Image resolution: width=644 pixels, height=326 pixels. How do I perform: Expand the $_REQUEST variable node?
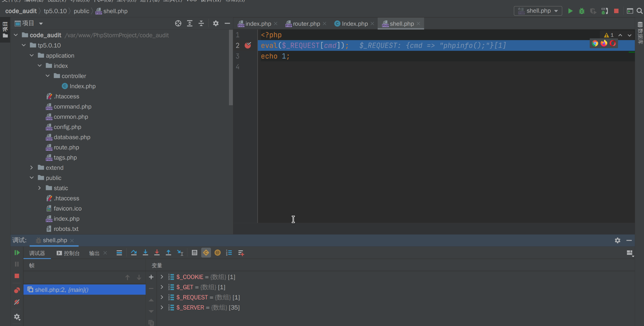[162, 297]
